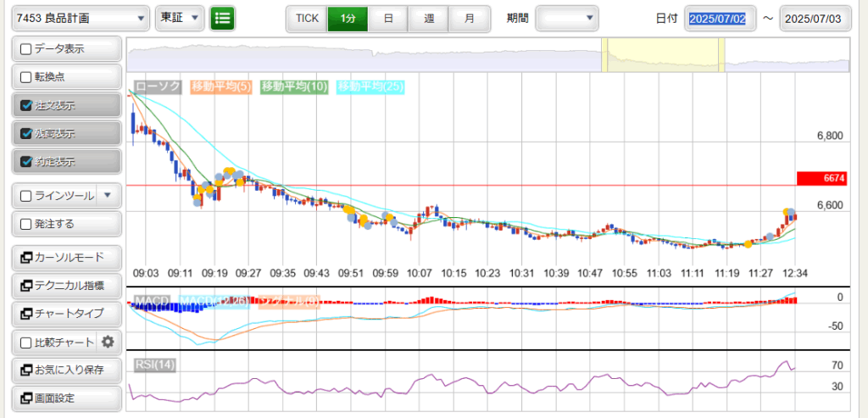Open the 期間 period dropdown

point(567,19)
